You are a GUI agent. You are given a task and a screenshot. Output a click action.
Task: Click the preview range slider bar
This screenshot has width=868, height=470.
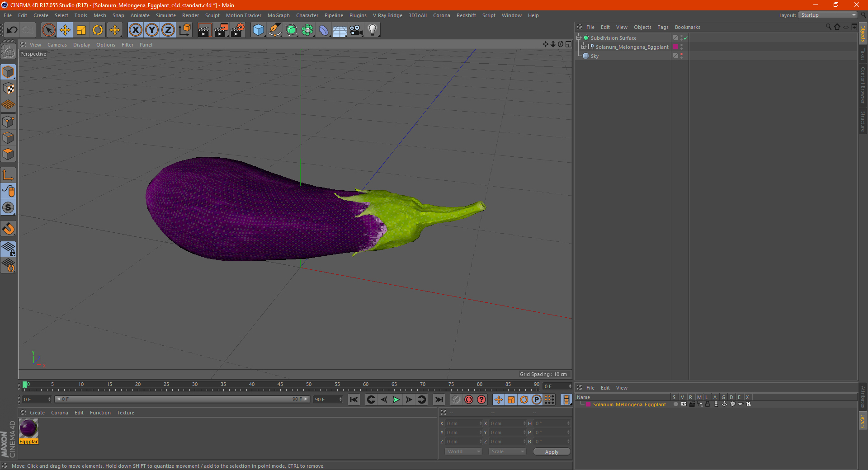182,399
